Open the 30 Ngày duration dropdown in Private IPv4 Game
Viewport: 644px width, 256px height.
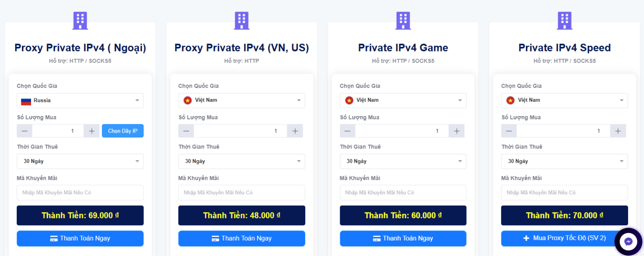coord(403,161)
